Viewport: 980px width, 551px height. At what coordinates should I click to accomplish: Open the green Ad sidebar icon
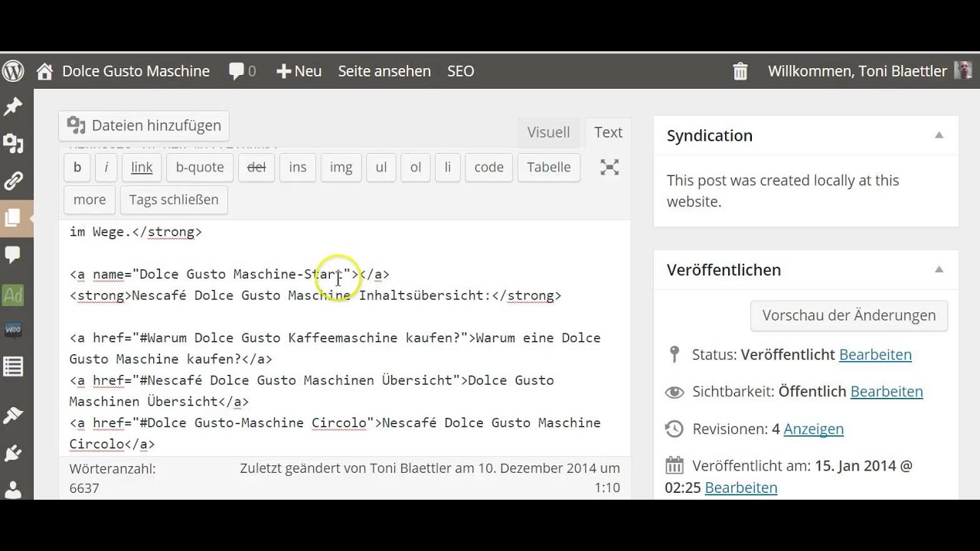pos(13,294)
